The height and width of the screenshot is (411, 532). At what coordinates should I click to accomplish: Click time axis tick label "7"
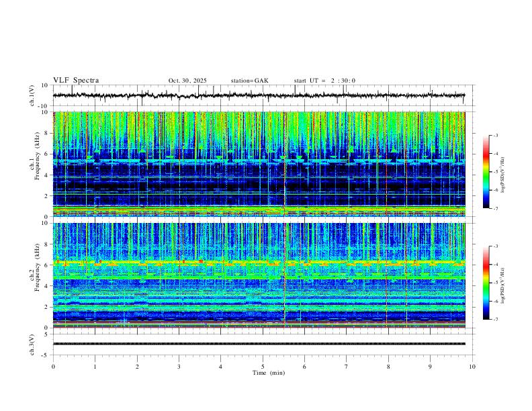[x=347, y=367]
